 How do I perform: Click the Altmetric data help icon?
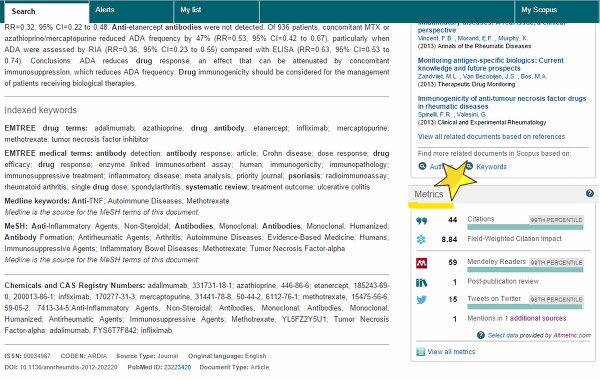[481, 335]
